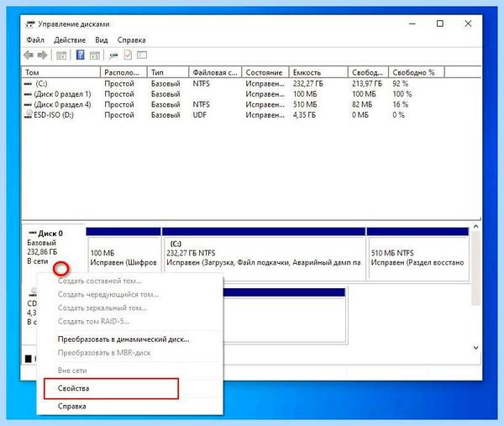Image resolution: width=504 pixels, height=426 pixels.
Task: Click the 4,35 ГБ capacity cell
Action: pos(304,115)
